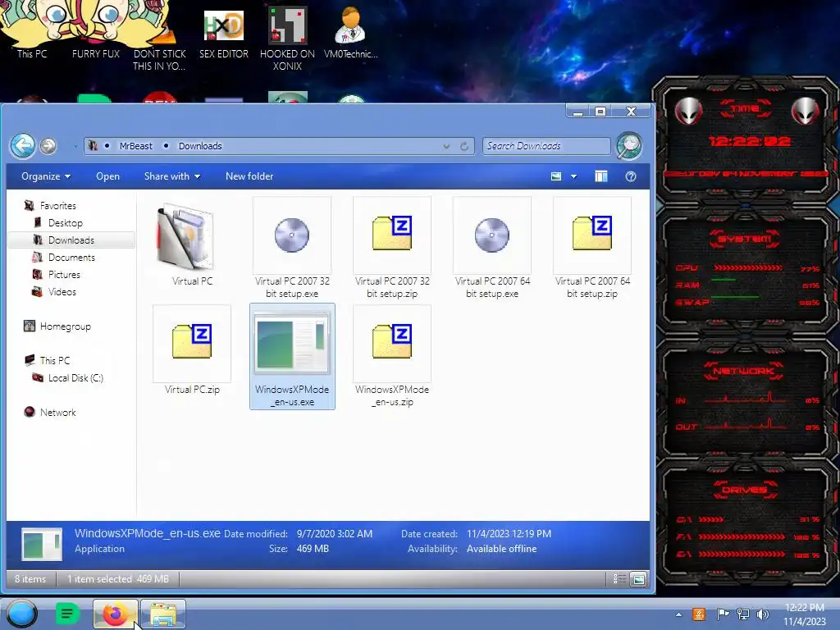Image resolution: width=840 pixels, height=630 pixels.
Task: Select WindowsXPMode_en-us.zip archive
Action: coord(392,356)
